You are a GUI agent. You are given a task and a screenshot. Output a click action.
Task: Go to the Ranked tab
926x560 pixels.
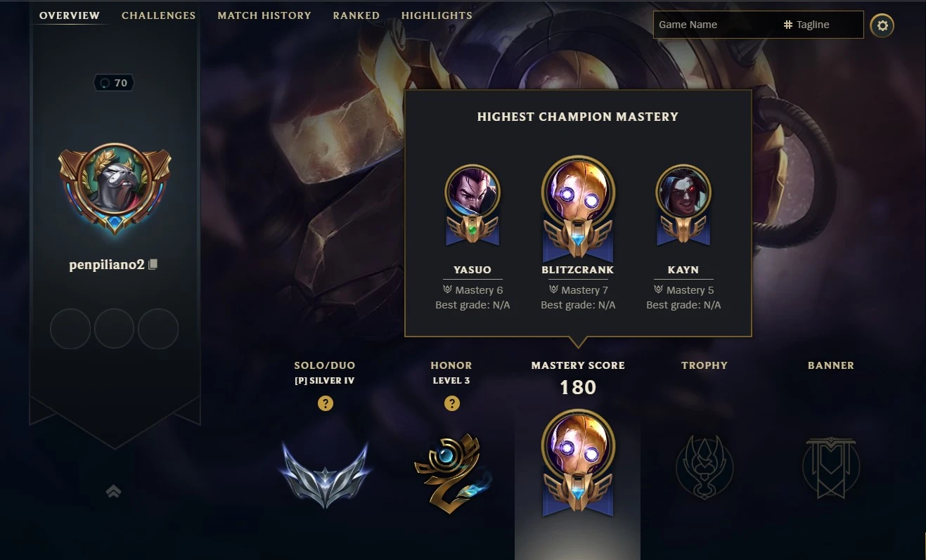[x=356, y=15]
